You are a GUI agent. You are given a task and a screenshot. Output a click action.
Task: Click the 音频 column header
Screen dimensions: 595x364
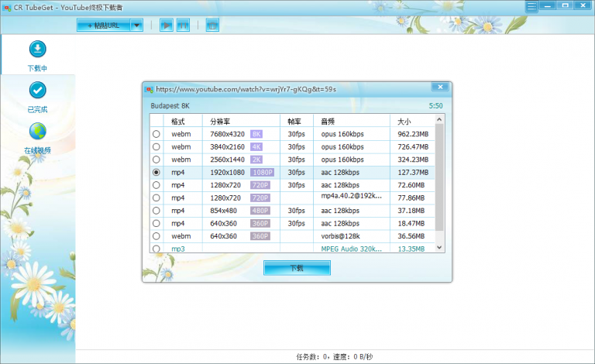(328, 122)
